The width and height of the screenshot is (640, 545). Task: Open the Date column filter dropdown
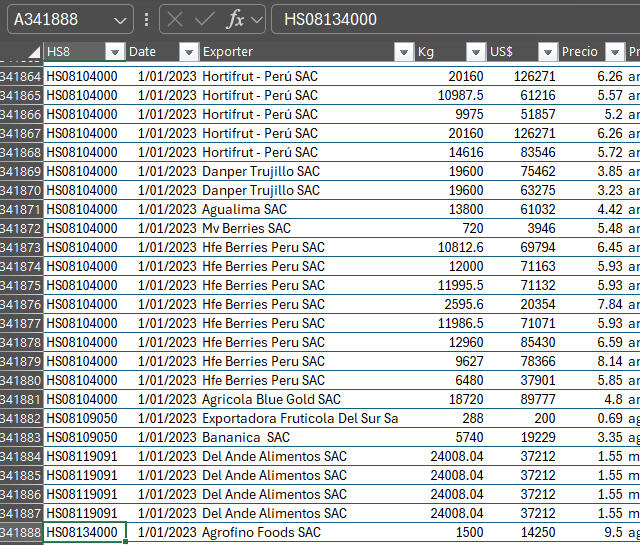pyautogui.click(x=189, y=52)
